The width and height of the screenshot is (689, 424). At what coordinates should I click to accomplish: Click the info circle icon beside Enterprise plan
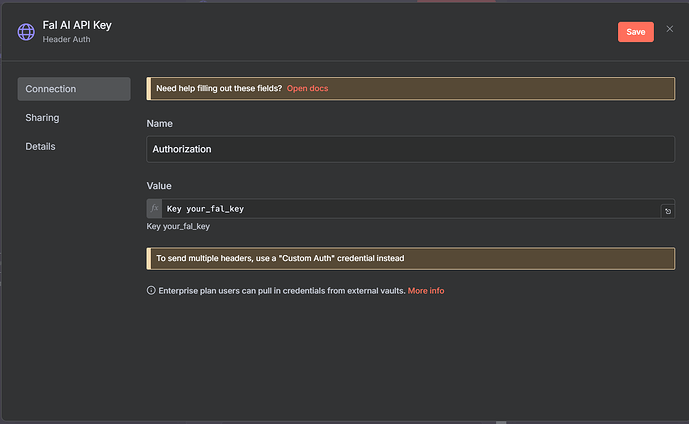click(x=151, y=290)
